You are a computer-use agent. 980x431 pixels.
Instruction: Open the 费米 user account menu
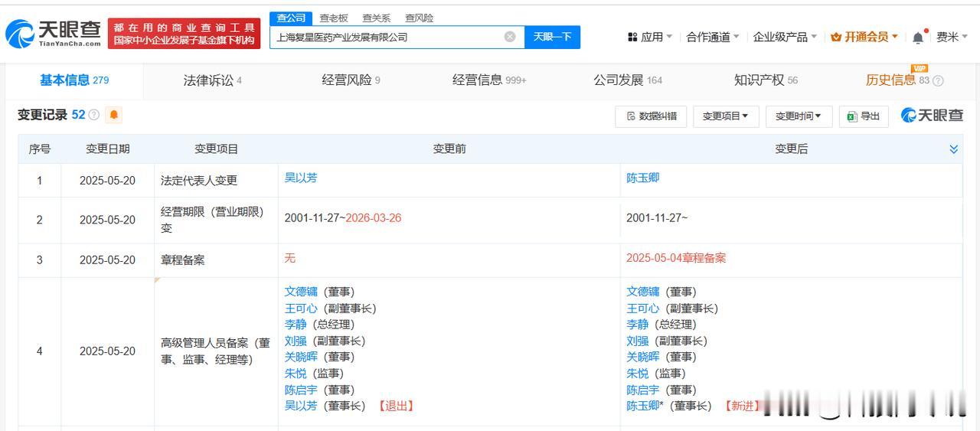[x=952, y=37]
